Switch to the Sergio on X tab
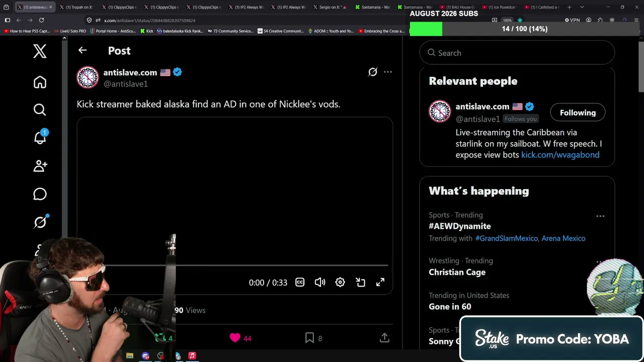 [x=331, y=7]
